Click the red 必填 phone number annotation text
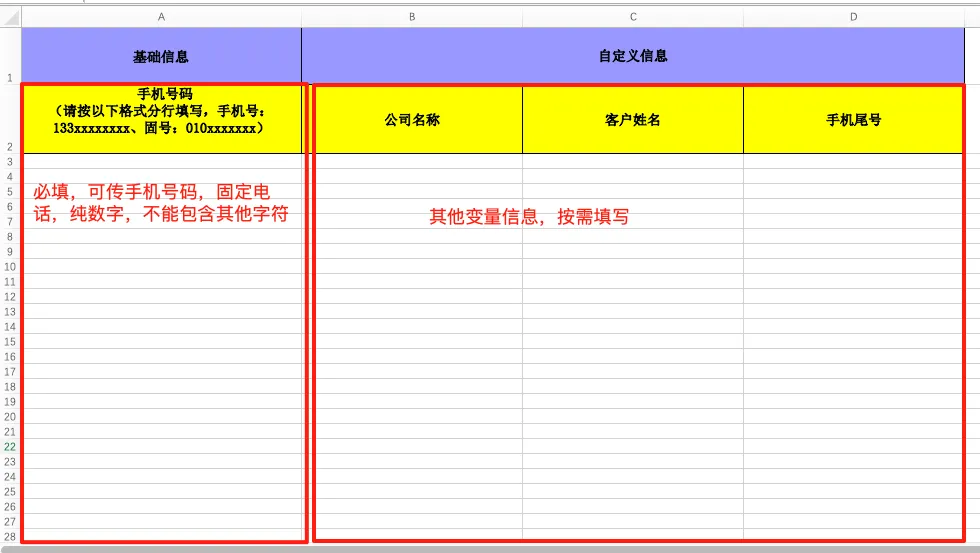This screenshot has width=980, height=553. (161, 202)
